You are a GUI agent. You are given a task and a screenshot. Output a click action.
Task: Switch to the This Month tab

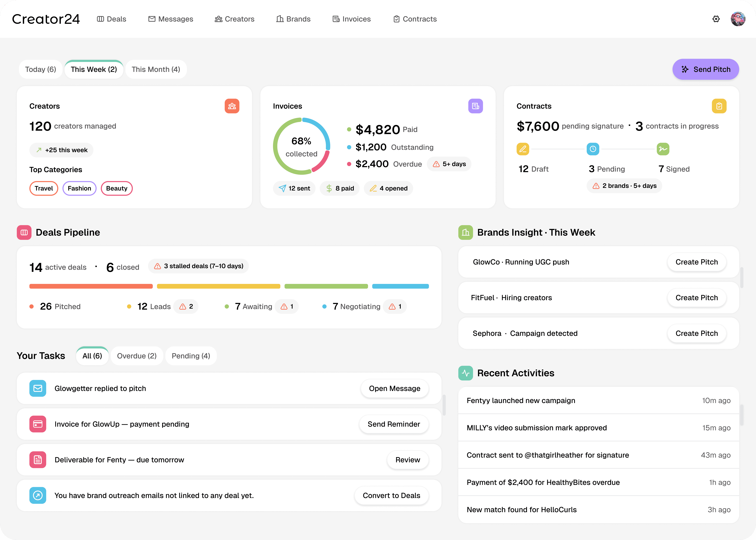pyautogui.click(x=156, y=69)
